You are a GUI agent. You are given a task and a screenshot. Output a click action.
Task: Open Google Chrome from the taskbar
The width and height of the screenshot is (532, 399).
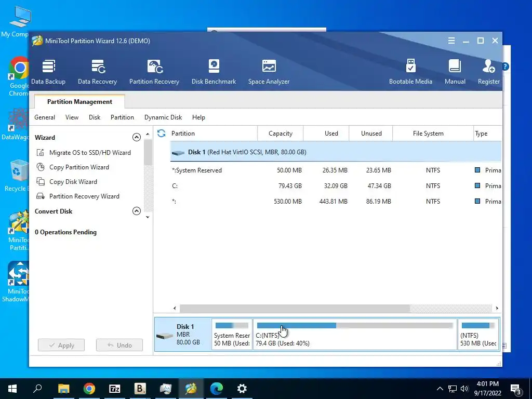[89, 389]
